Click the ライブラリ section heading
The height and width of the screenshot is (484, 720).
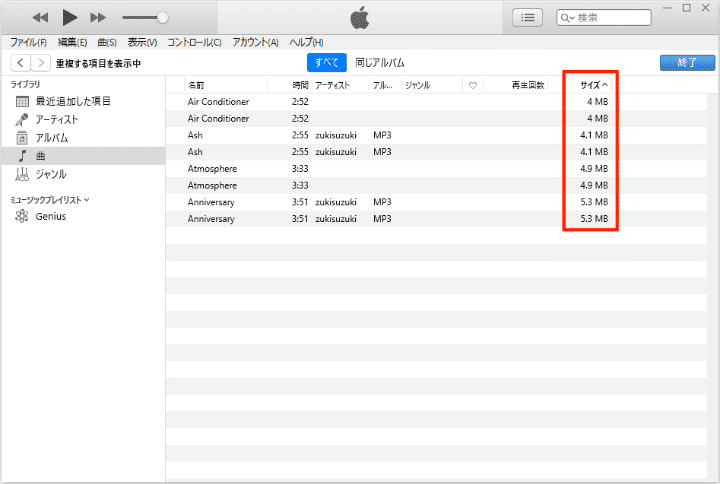25,84
